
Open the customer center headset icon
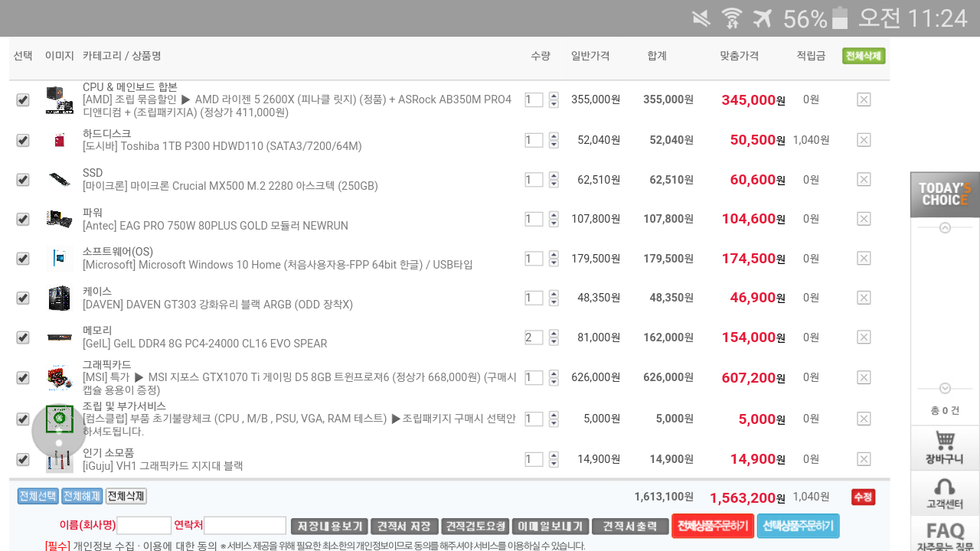click(945, 494)
